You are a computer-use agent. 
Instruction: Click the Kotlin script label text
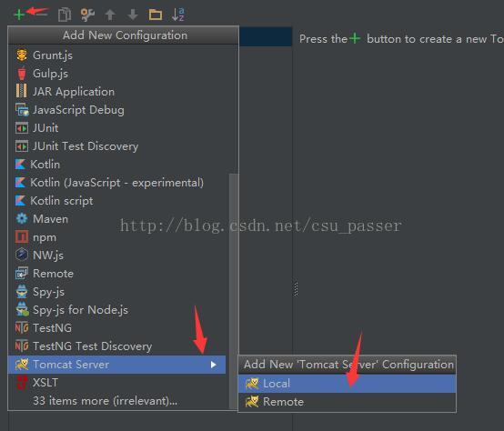pos(62,201)
